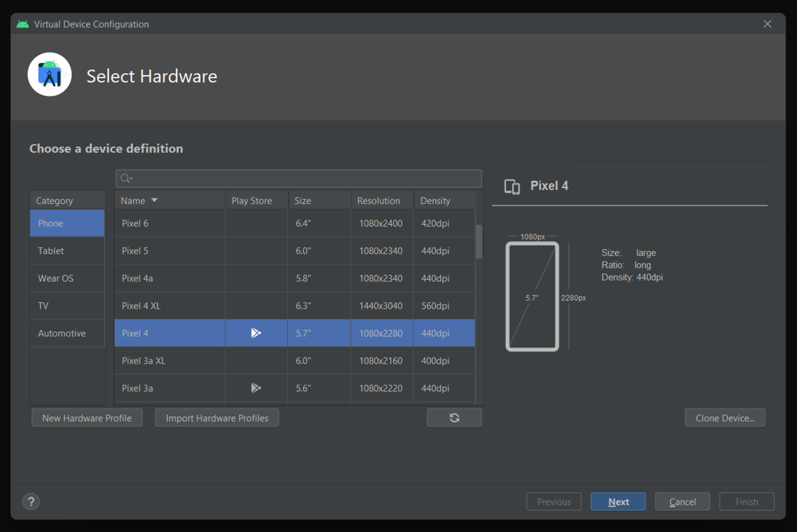Click the 1080x2220 resolution cell

pyautogui.click(x=382, y=388)
